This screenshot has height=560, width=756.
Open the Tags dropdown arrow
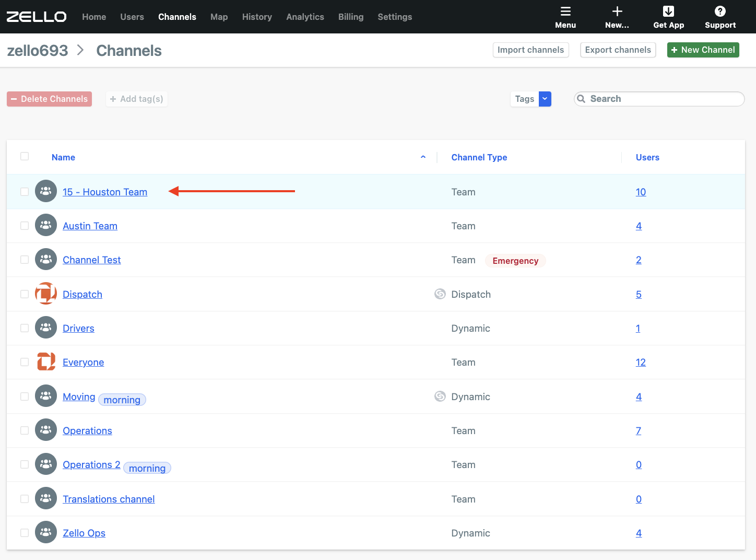coord(545,99)
